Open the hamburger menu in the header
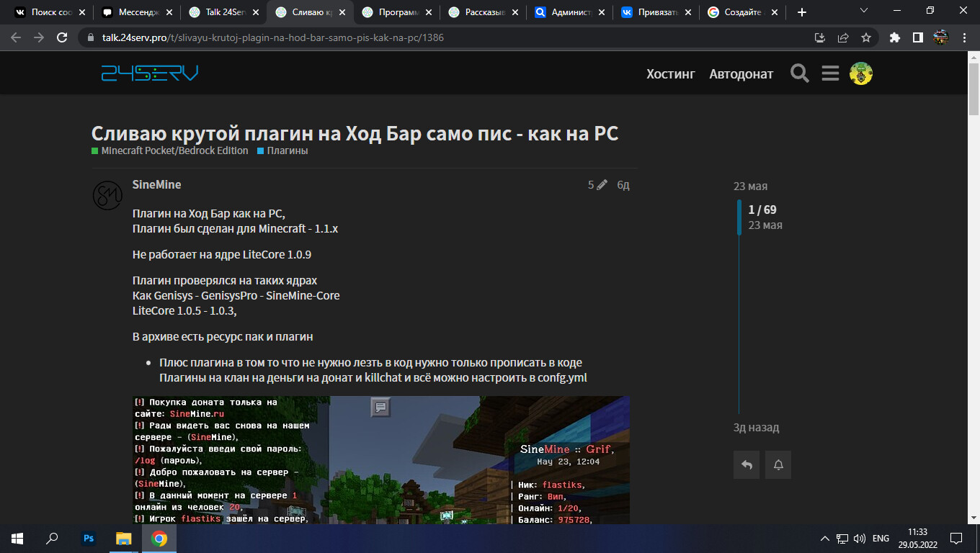Image resolution: width=980 pixels, height=553 pixels. pyautogui.click(x=830, y=73)
